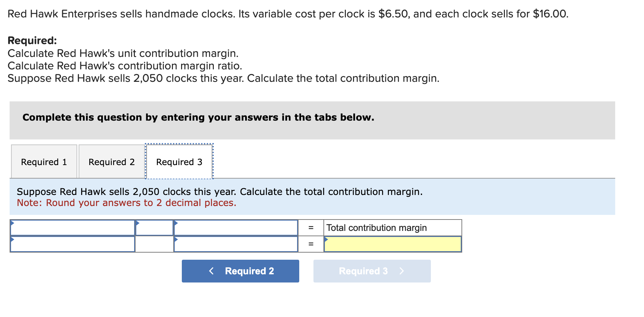Click the Required 3 forward button

tap(371, 271)
